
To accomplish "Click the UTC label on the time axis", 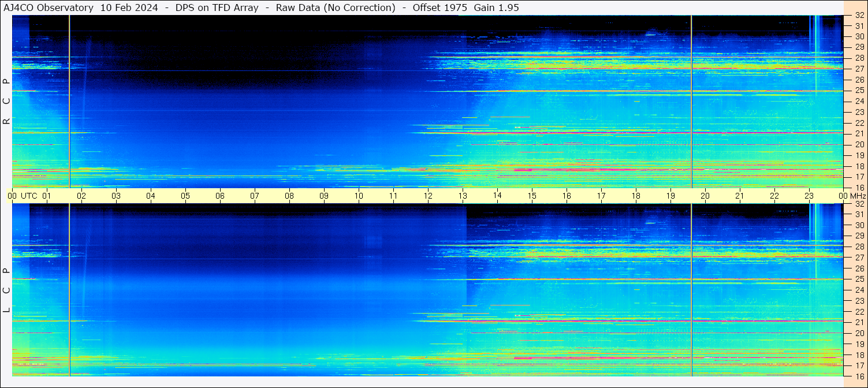I will click(29, 196).
